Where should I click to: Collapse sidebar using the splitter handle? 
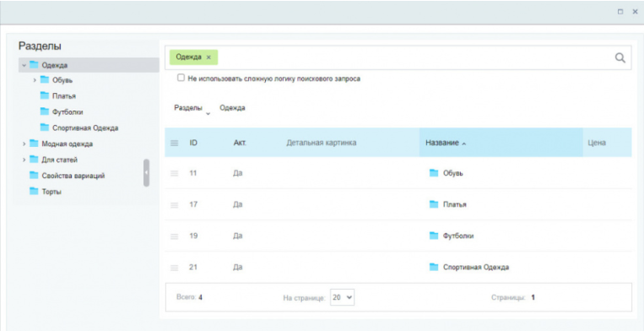146,173
